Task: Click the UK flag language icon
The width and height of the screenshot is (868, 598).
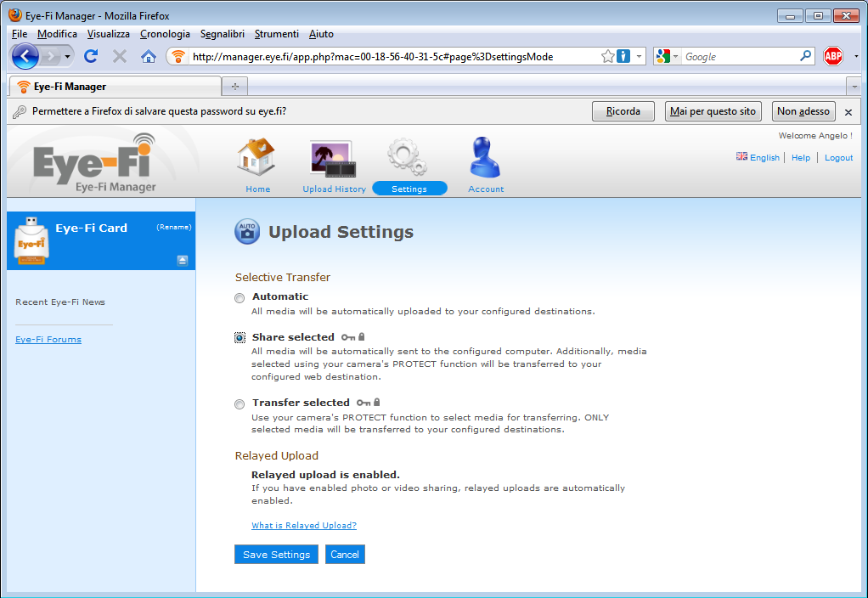Action: click(741, 156)
